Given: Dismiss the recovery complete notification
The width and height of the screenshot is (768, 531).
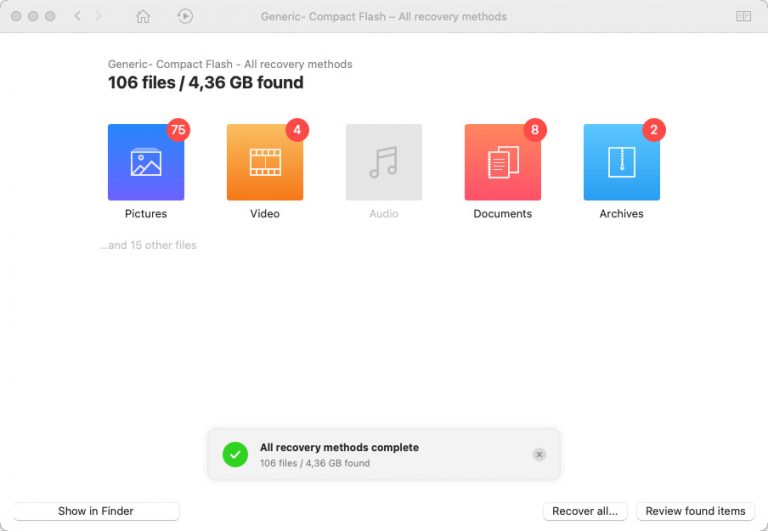Looking at the screenshot, I should (x=539, y=454).
